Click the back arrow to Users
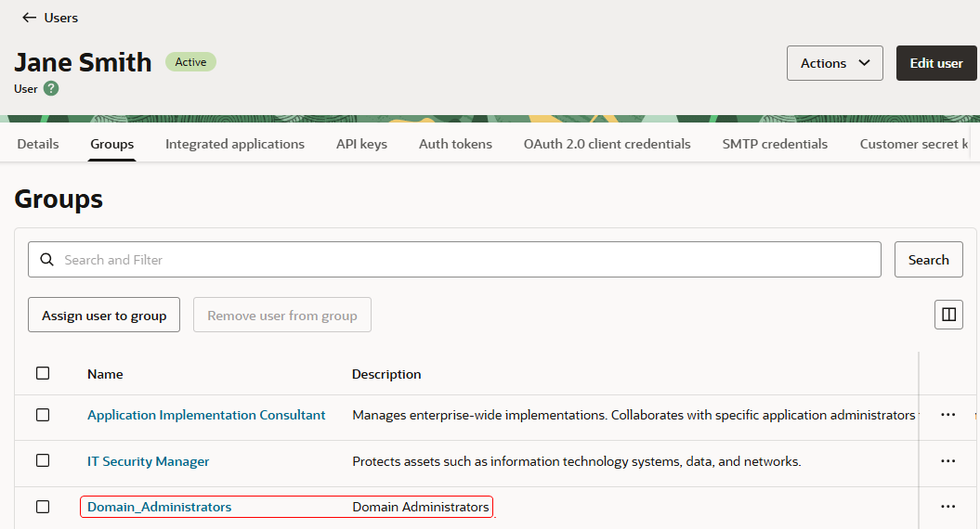The image size is (980, 529). click(x=30, y=18)
